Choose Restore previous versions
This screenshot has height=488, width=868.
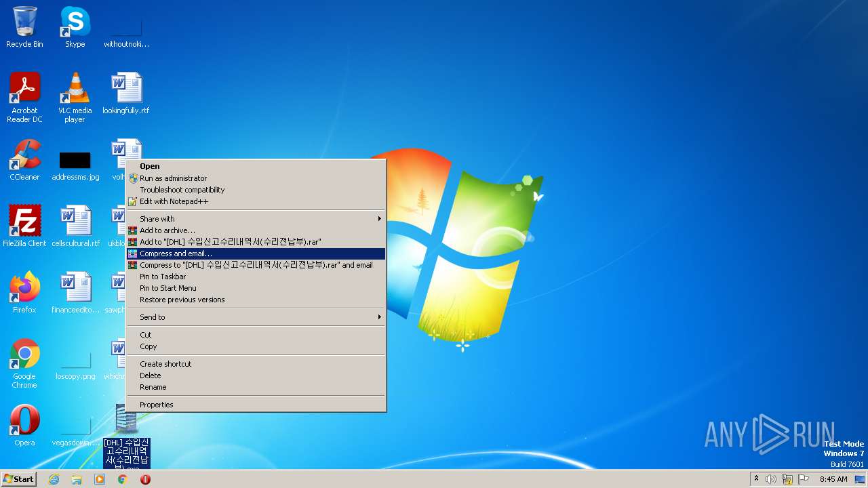point(256,300)
